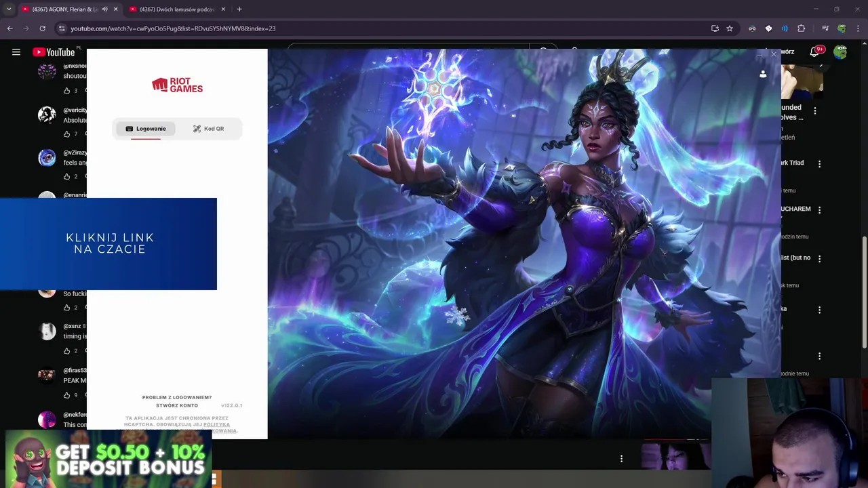Open the three-dot menu beside the bottom thumbnail
Screen dimensions: 868x488
click(621, 459)
